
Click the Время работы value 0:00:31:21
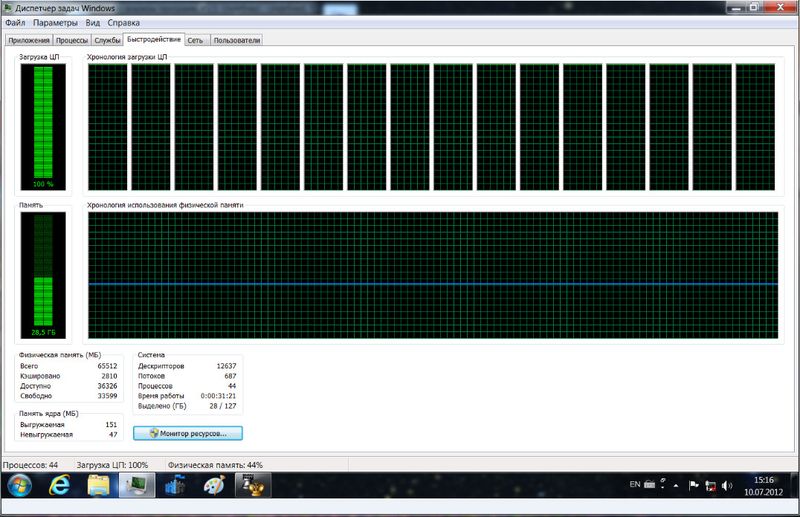(218, 396)
